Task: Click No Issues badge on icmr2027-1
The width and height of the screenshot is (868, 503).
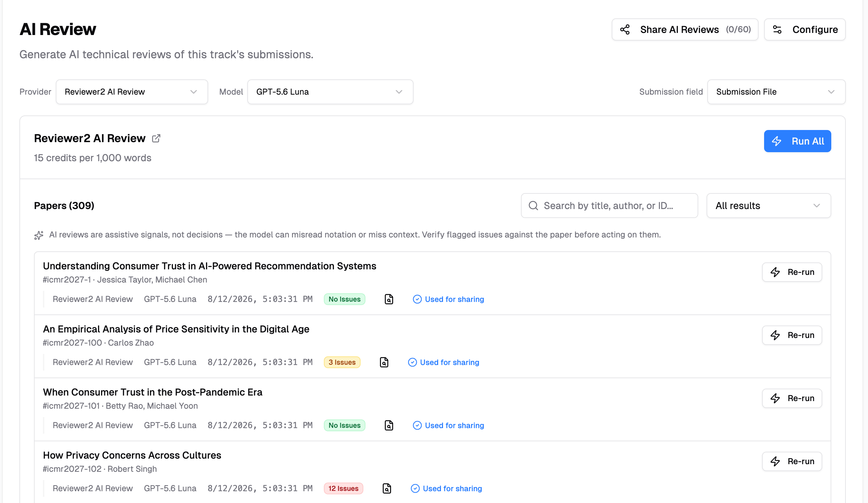Action: tap(344, 299)
